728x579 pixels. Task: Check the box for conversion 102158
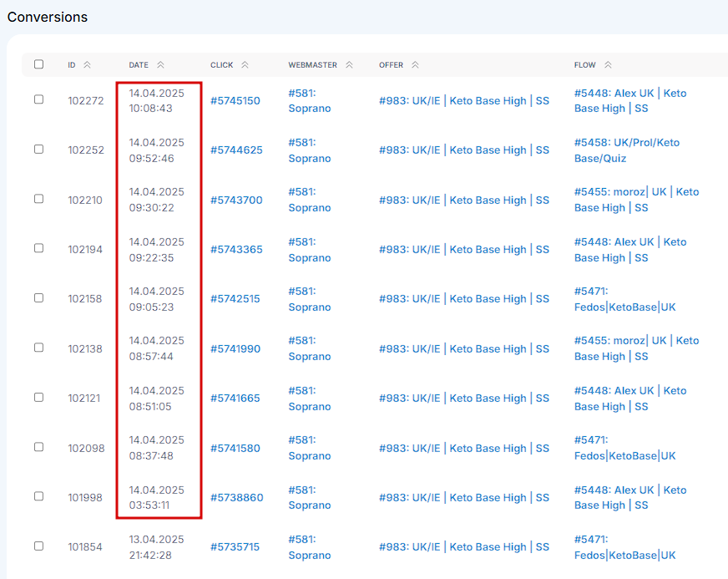click(39, 298)
